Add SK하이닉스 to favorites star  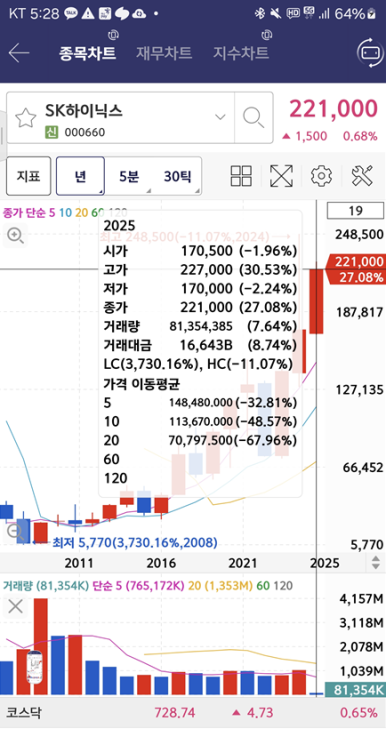(x=26, y=118)
